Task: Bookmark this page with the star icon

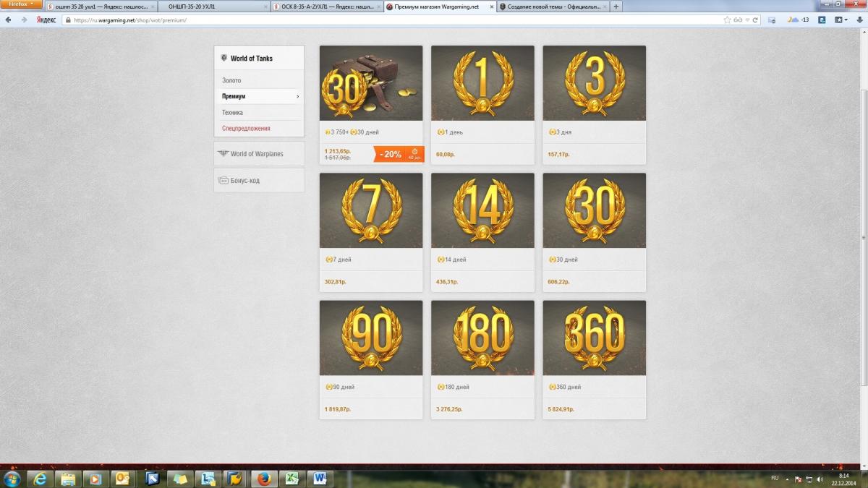Action: [728, 20]
